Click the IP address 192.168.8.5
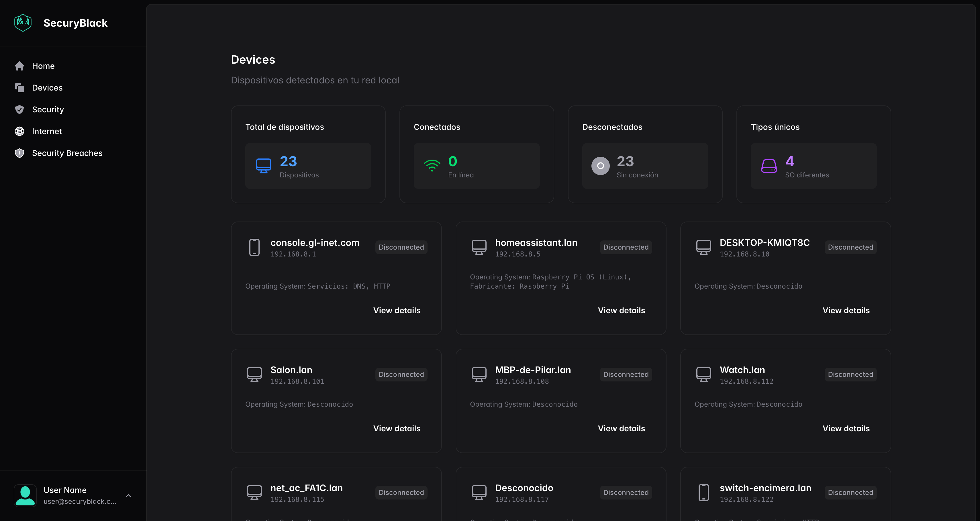This screenshot has width=980, height=521. 518,254
